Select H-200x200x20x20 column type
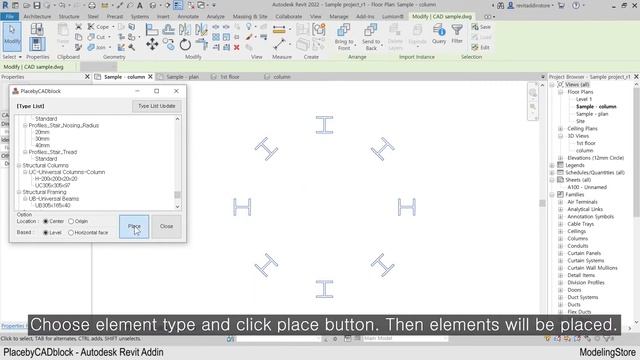The image size is (640, 360). (56, 179)
